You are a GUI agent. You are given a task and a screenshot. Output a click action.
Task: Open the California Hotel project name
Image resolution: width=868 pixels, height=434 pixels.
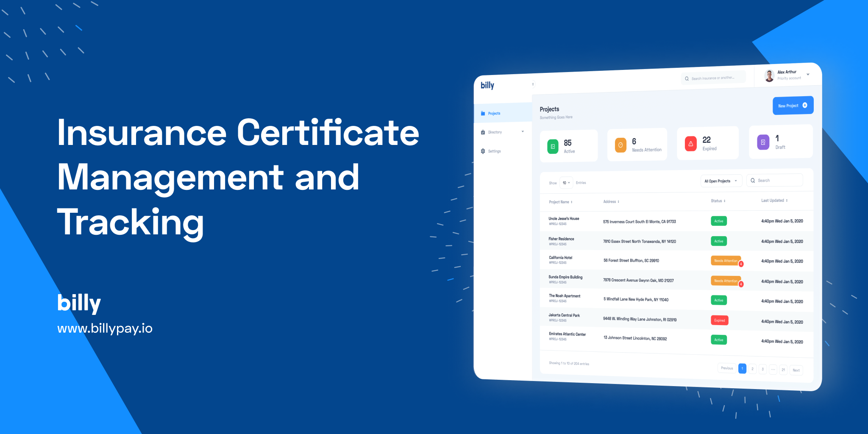[x=561, y=258]
